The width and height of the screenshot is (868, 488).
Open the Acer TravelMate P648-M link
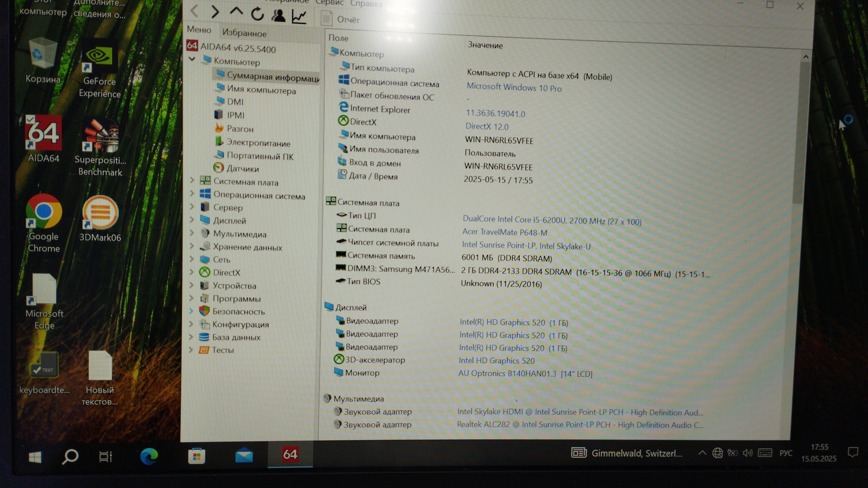coord(504,232)
